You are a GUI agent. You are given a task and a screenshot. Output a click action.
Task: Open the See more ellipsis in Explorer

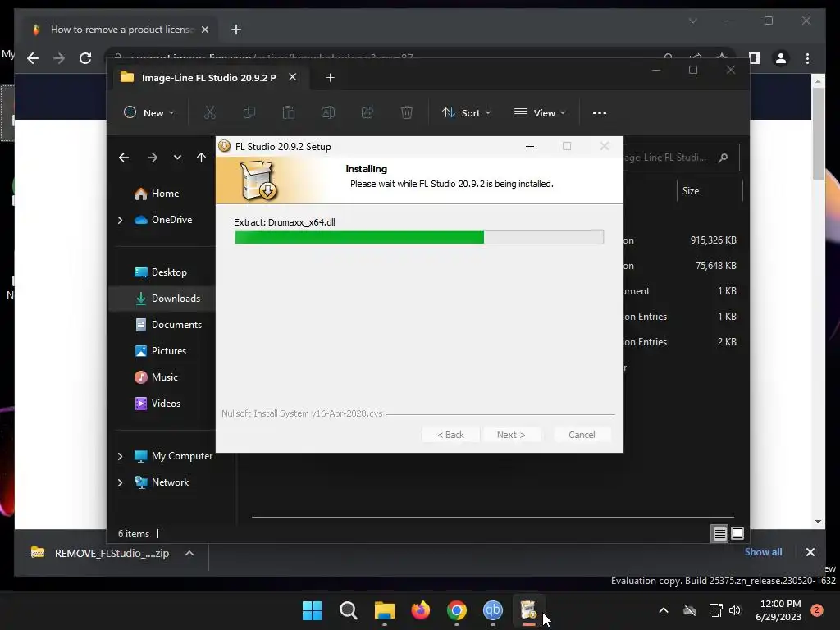tap(600, 113)
